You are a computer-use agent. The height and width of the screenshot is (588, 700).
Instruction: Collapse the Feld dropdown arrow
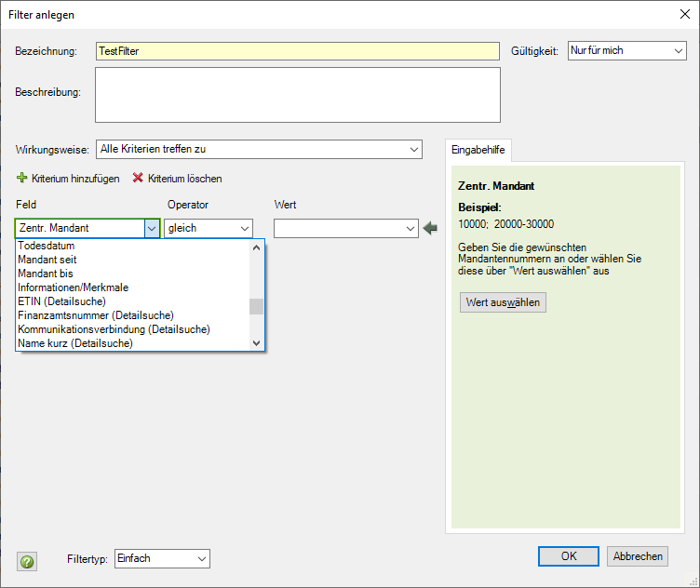(152, 228)
